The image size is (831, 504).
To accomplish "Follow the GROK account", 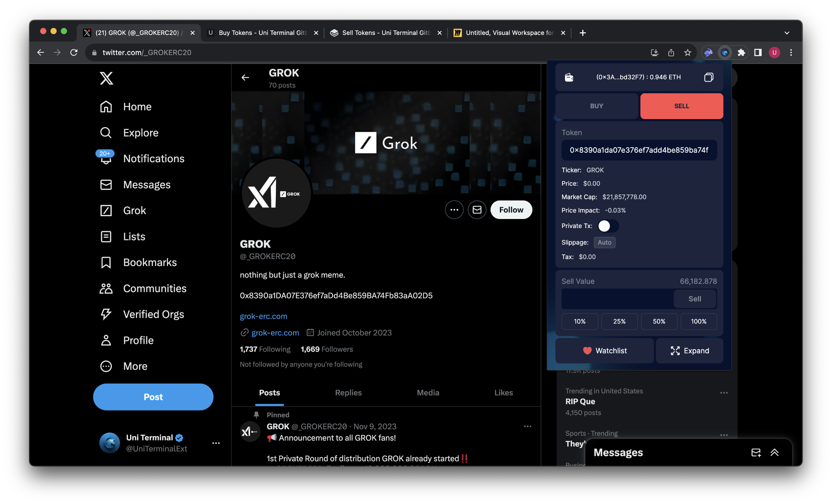I will point(511,210).
